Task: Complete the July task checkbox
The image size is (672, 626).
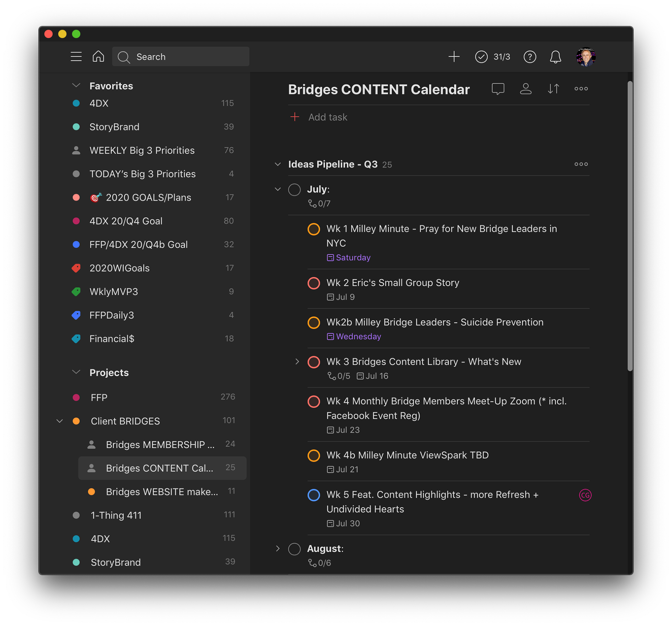Action: point(294,189)
